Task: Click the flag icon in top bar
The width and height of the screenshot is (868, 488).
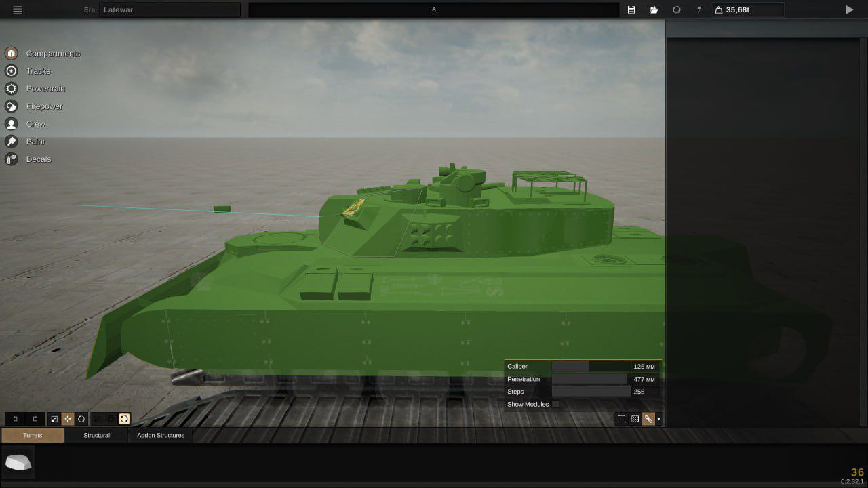Action: coord(699,10)
